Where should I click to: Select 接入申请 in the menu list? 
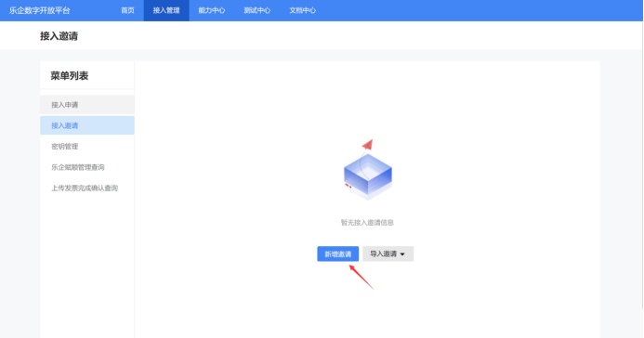point(87,105)
